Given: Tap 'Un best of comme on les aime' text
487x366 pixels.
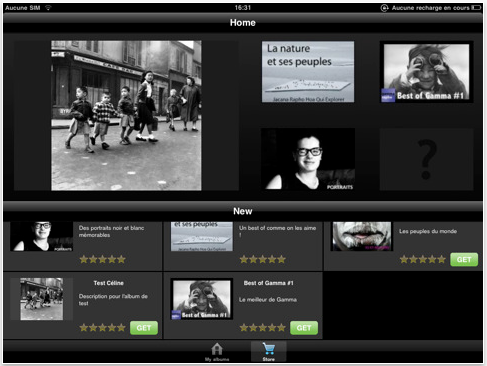Looking at the screenshot, I should pos(277,231).
